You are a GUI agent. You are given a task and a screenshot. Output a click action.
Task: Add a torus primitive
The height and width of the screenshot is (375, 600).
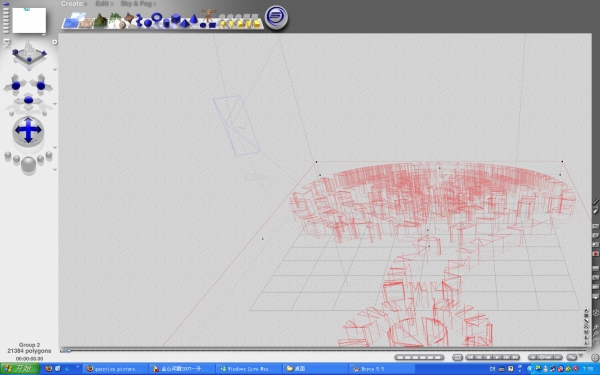point(157,17)
